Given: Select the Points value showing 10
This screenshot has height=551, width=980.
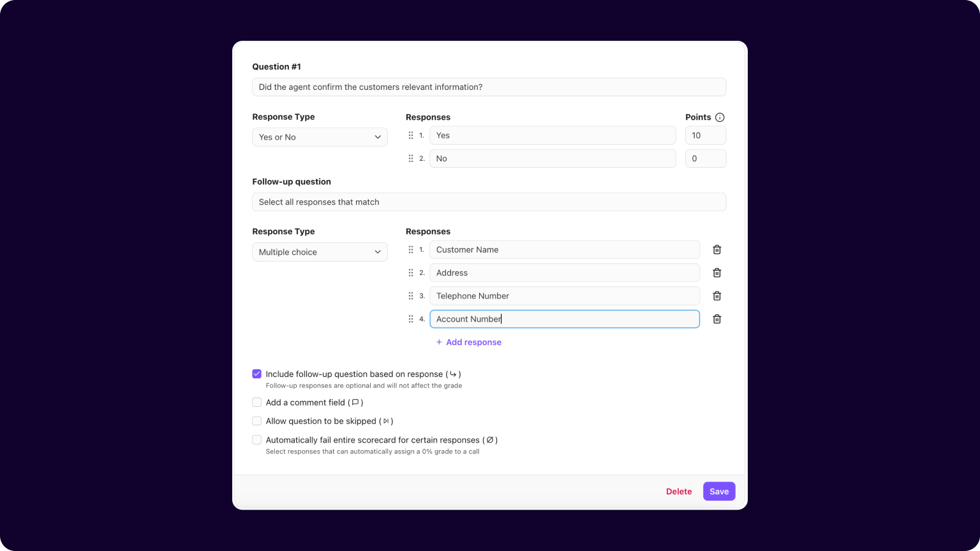Looking at the screenshot, I should pyautogui.click(x=705, y=135).
